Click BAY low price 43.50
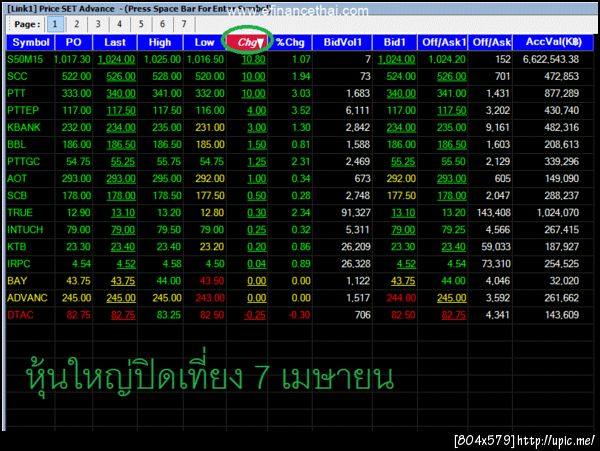This screenshot has height=451, width=600. click(212, 281)
